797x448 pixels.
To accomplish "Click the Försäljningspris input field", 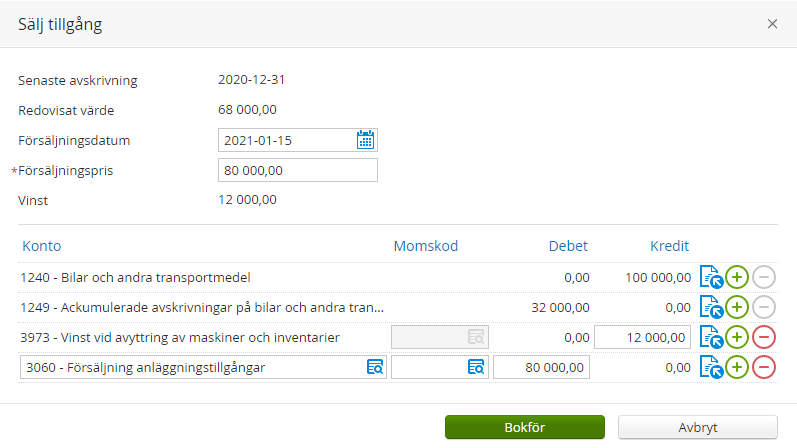I will point(297,171).
